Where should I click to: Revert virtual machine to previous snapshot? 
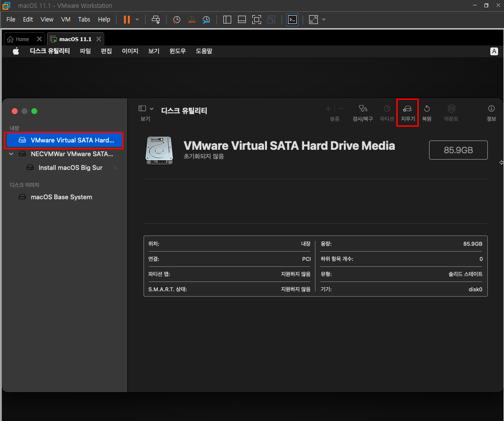[x=192, y=20]
